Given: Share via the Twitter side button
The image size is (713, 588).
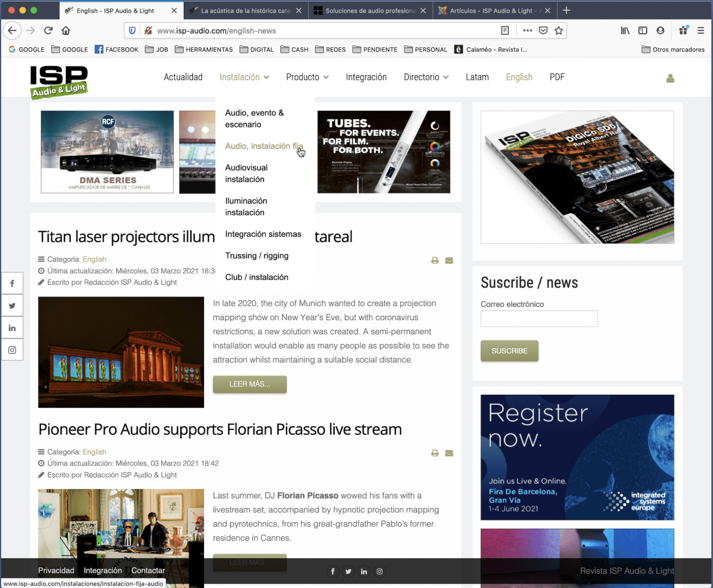Looking at the screenshot, I should pos(12,306).
